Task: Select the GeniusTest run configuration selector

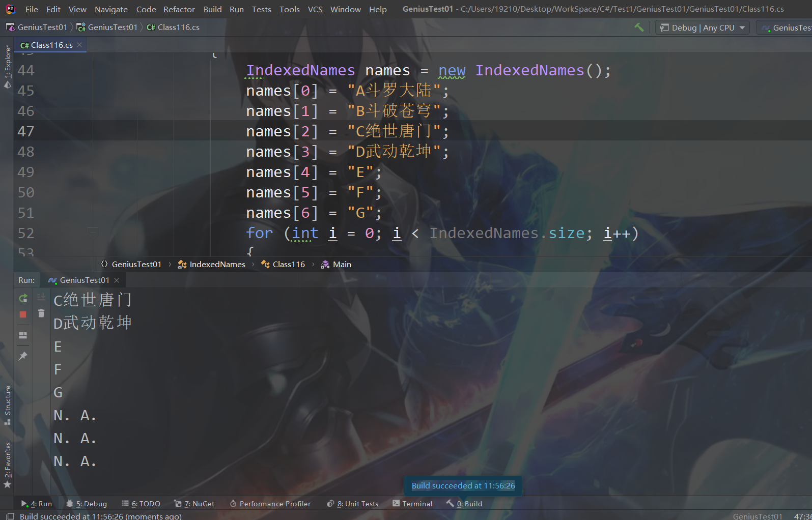Action: pos(786,27)
